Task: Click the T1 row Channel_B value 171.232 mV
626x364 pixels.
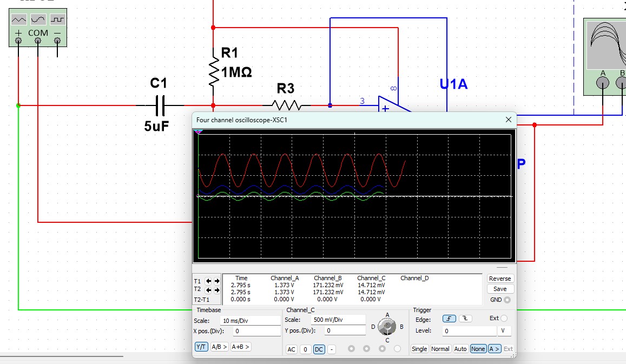Action: pyautogui.click(x=328, y=286)
